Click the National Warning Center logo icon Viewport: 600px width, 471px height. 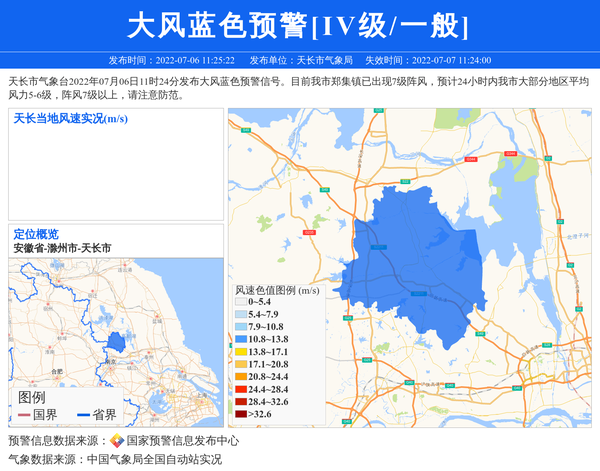pos(117,440)
